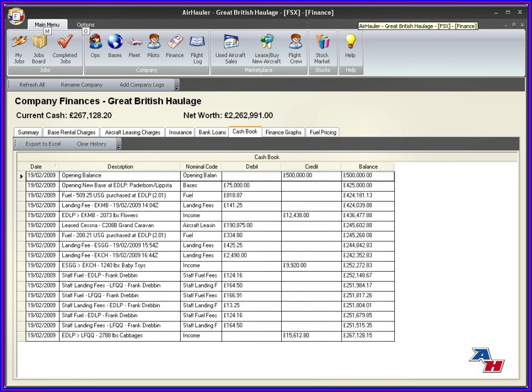
Task: Select 'ESGG > EKCH - 1240 lbs Baby Toys' cell
Action: coord(120,265)
